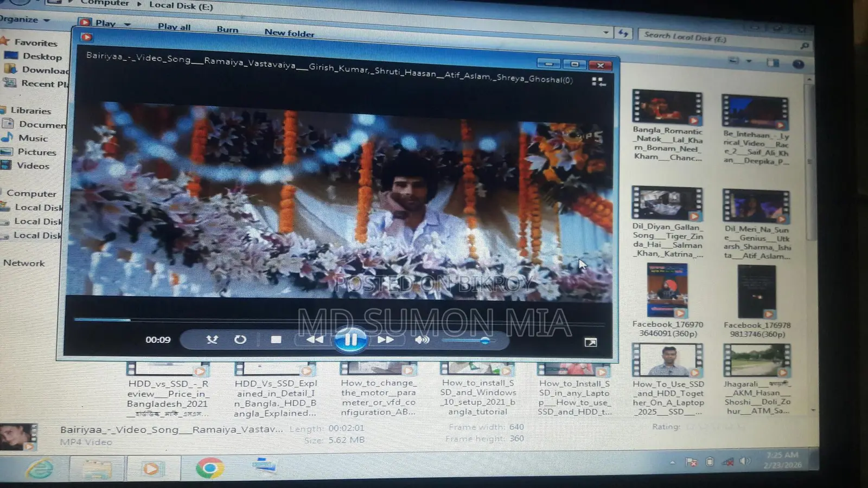
Task: Select How_To_Use_SSD_and_HDD_Together video
Action: 668,380
